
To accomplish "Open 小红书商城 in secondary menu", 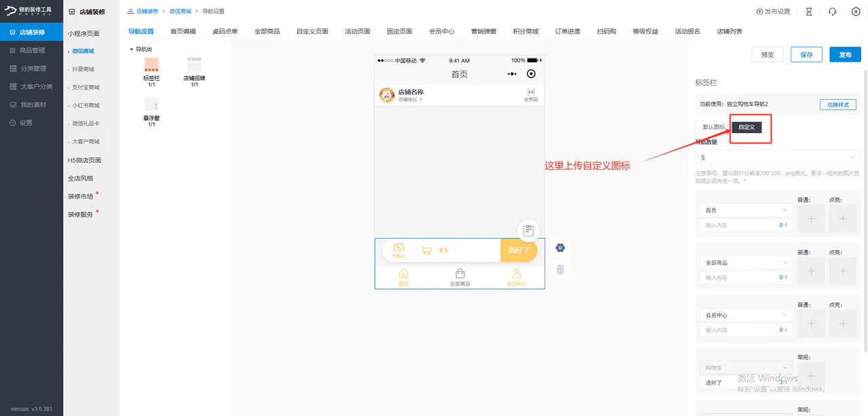I will point(85,105).
